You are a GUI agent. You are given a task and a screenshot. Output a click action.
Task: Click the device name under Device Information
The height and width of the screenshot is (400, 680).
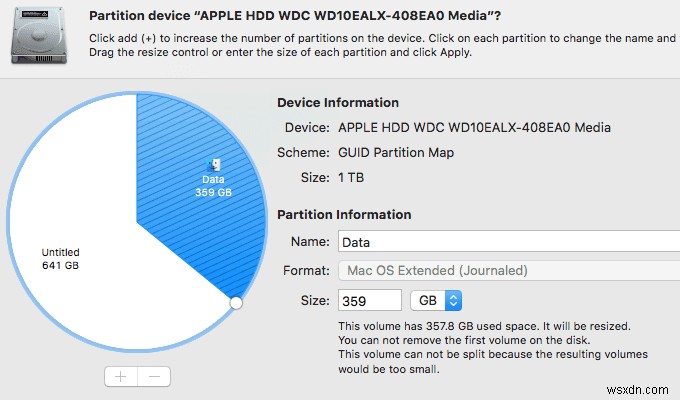475,128
